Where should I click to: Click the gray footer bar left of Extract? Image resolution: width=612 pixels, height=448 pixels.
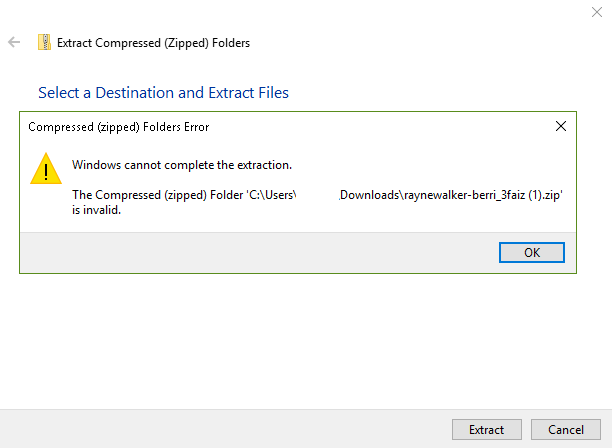pos(226,429)
